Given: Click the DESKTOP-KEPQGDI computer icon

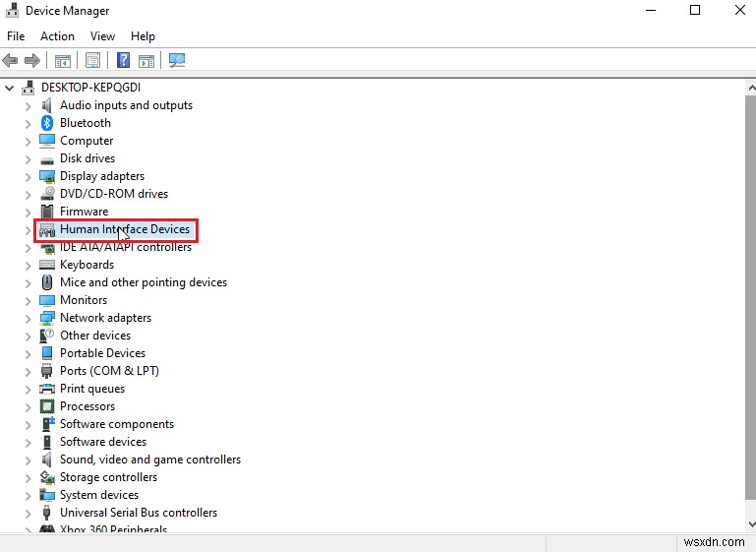Looking at the screenshot, I should pos(29,88).
